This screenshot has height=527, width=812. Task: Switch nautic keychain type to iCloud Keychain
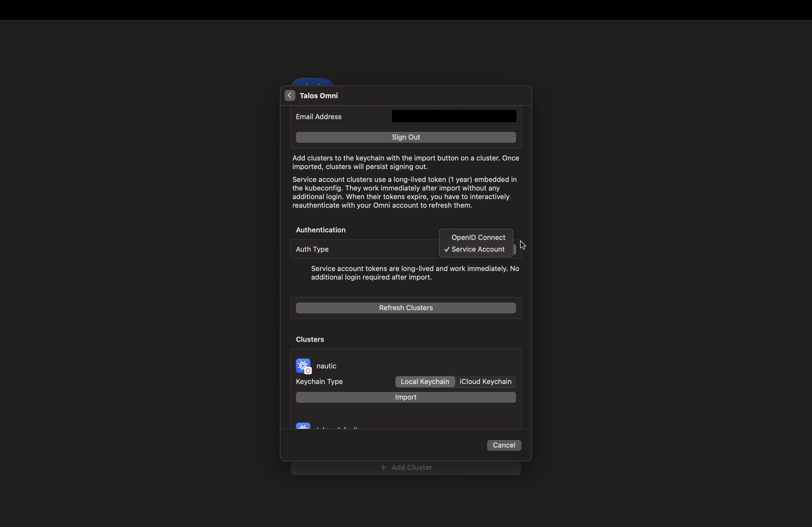coord(485,382)
